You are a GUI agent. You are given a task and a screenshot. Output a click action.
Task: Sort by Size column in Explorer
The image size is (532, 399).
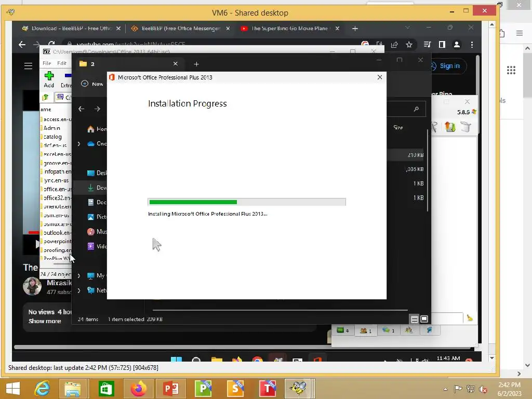point(398,127)
